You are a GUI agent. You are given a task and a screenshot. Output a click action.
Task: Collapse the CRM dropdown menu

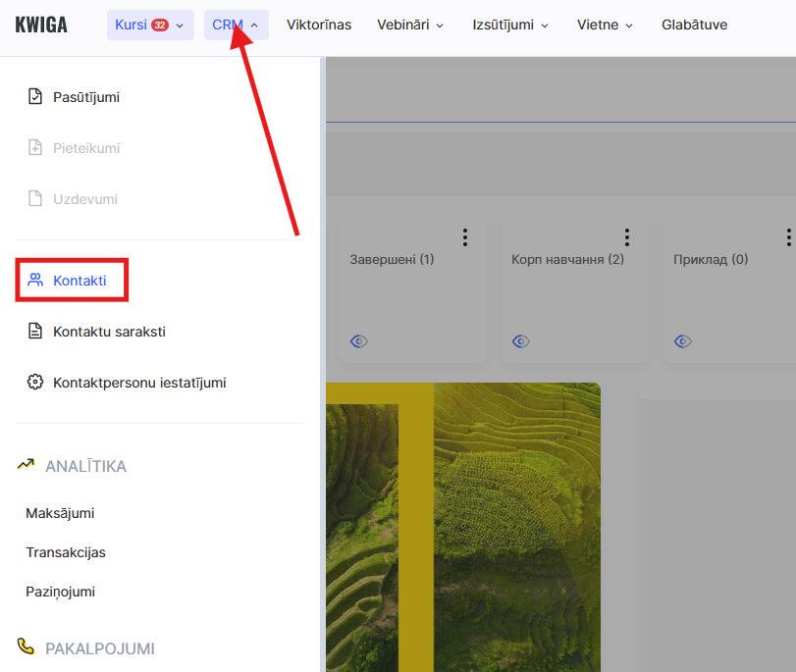point(236,25)
